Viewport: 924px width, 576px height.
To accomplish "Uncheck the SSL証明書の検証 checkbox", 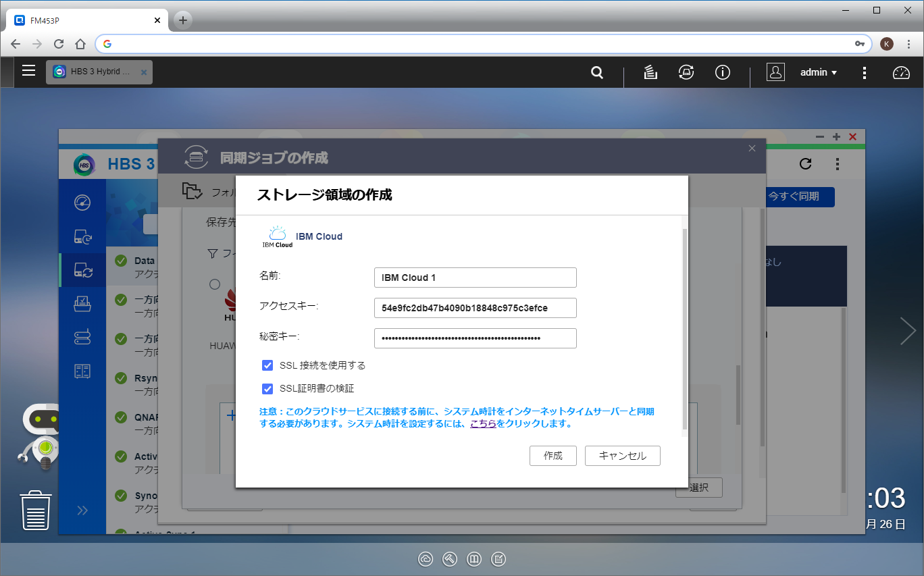I will [267, 388].
